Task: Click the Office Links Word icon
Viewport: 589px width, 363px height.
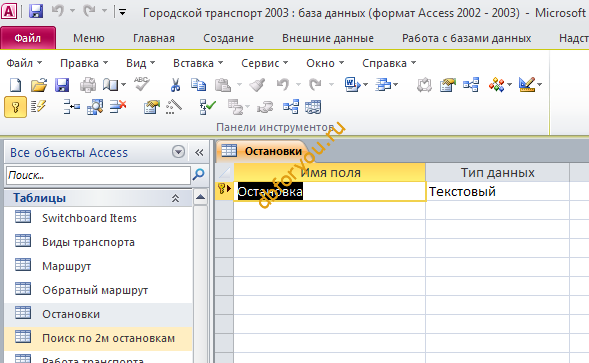Action: click(x=351, y=85)
